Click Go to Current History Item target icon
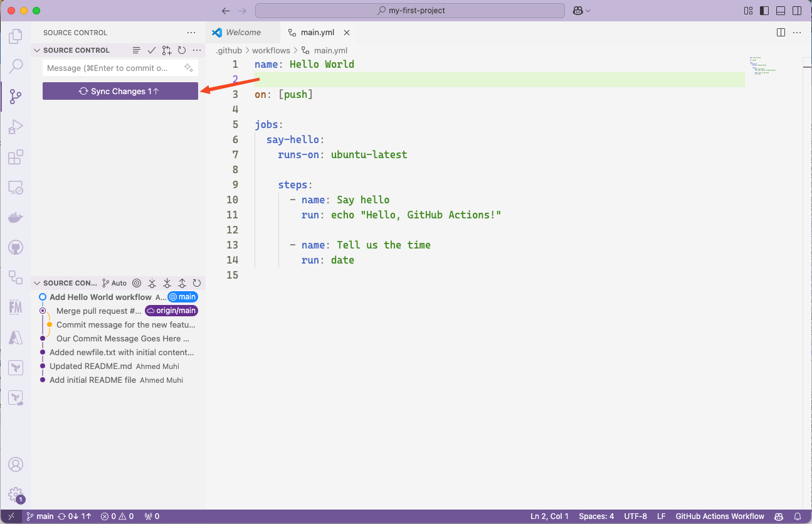Screen dimensions: 812x524 (137, 283)
